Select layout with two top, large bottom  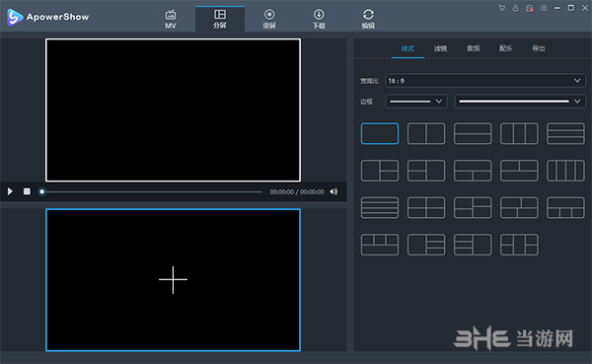pos(519,171)
